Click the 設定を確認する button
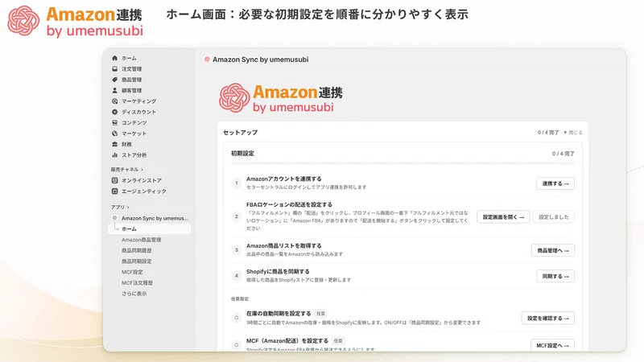Screen dimensions: 644x362 tap(548, 318)
